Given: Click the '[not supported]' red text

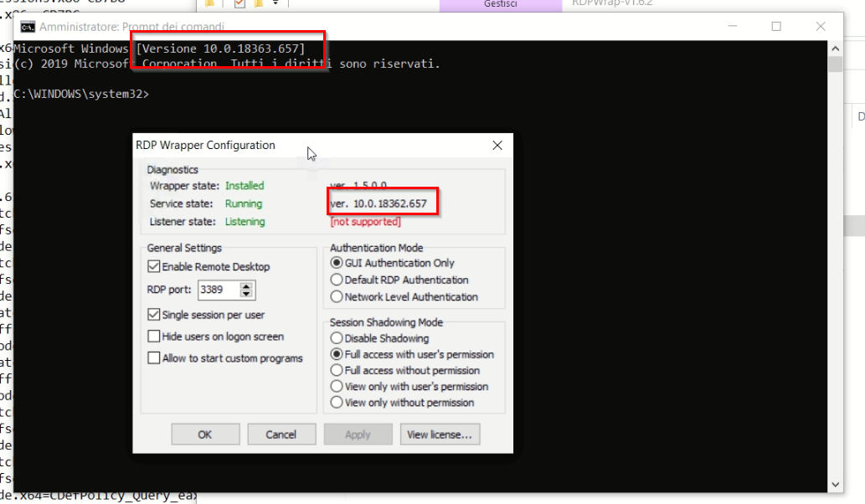Looking at the screenshot, I should pyautogui.click(x=365, y=221).
